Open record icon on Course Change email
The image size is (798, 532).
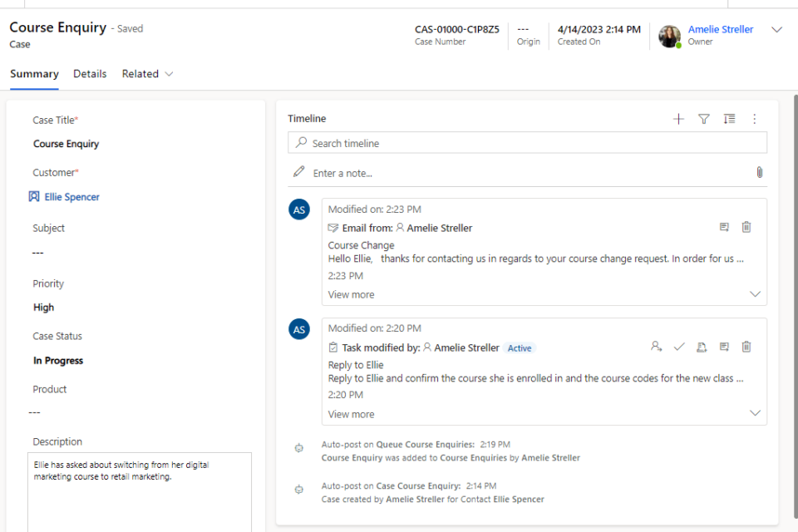click(724, 227)
